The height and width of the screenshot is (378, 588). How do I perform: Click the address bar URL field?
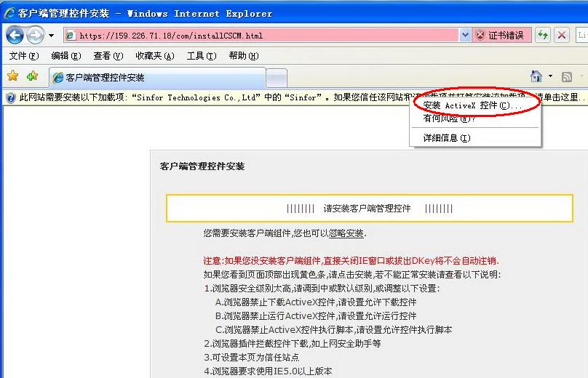[x=262, y=35]
